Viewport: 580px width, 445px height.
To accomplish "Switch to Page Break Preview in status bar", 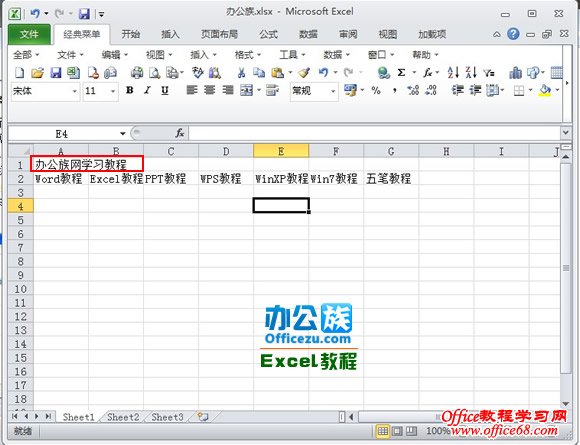I will click(x=411, y=431).
